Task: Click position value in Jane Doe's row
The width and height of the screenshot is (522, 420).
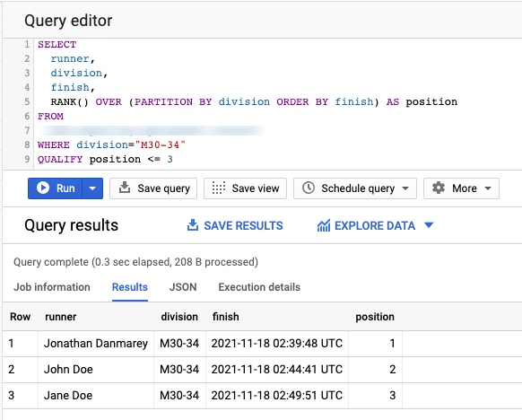Action: click(x=375, y=396)
